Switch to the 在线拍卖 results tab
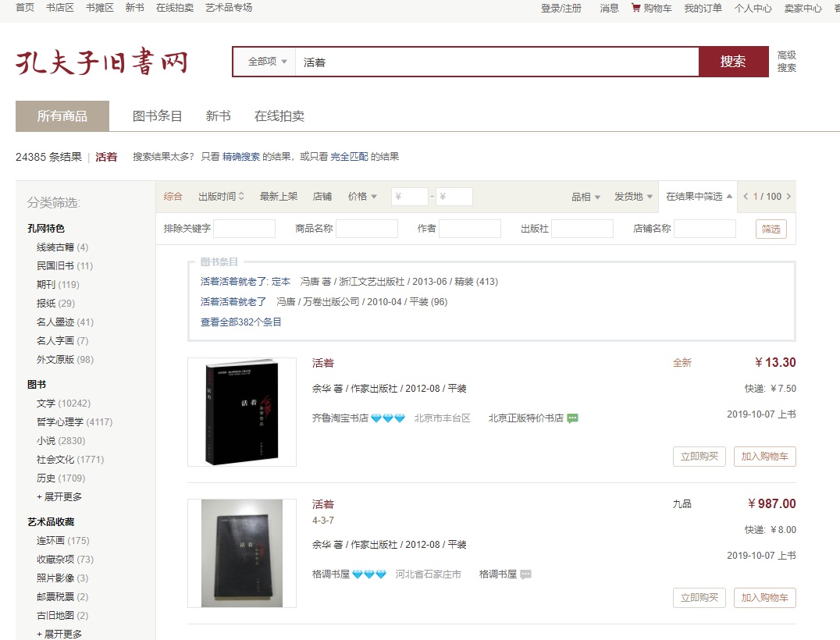Viewport: 840px width, 640px height. 279,116
